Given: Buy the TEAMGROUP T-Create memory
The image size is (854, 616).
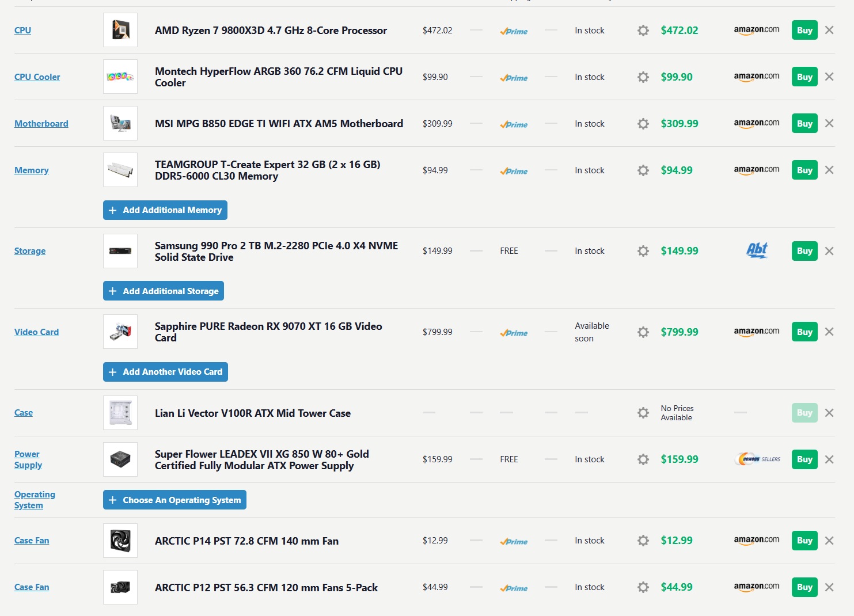Looking at the screenshot, I should pyautogui.click(x=804, y=170).
